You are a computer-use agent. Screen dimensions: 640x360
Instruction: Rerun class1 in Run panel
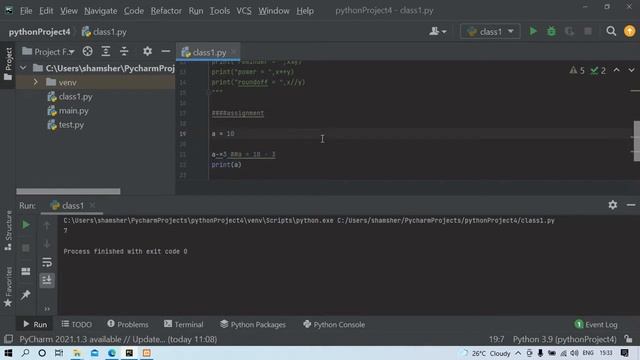coord(26,224)
